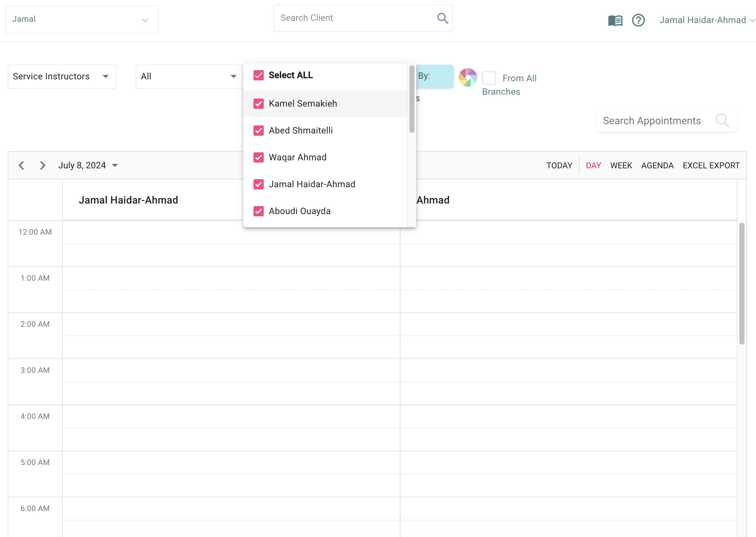The width and height of the screenshot is (756, 537).
Task: Uncheck the Select ALL checkbox
Action: [258, 76]
